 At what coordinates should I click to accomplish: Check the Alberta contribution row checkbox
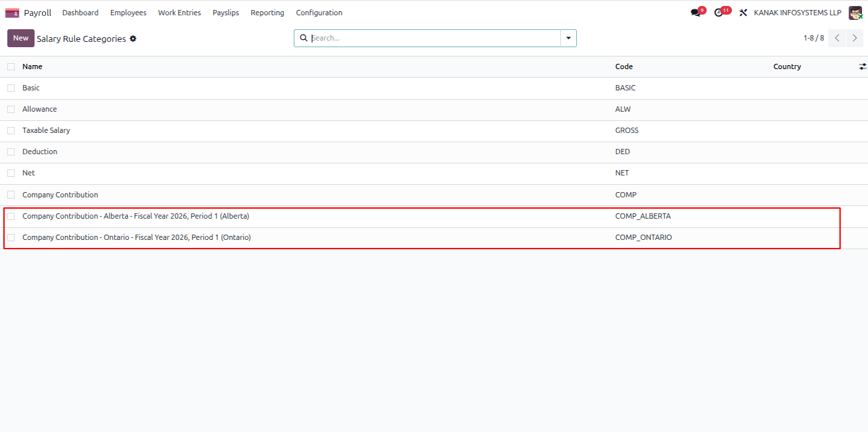click(11, 216)
